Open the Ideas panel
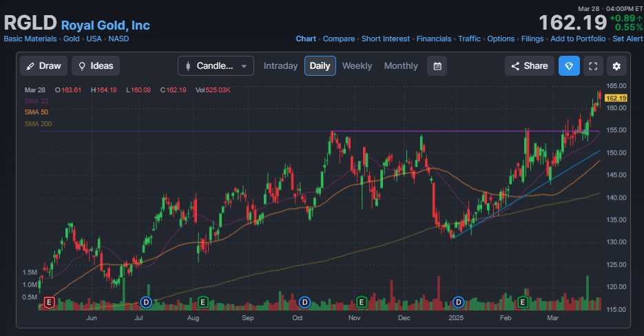The height and width of the screenshot is (336, 644). [x=96, y=65]
